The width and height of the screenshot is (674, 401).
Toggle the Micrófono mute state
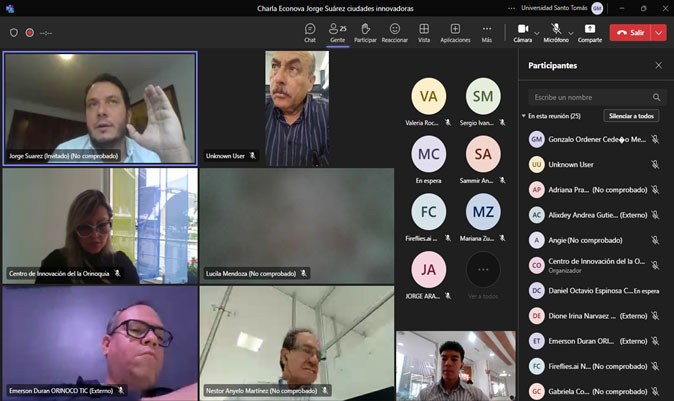point(555,30)
